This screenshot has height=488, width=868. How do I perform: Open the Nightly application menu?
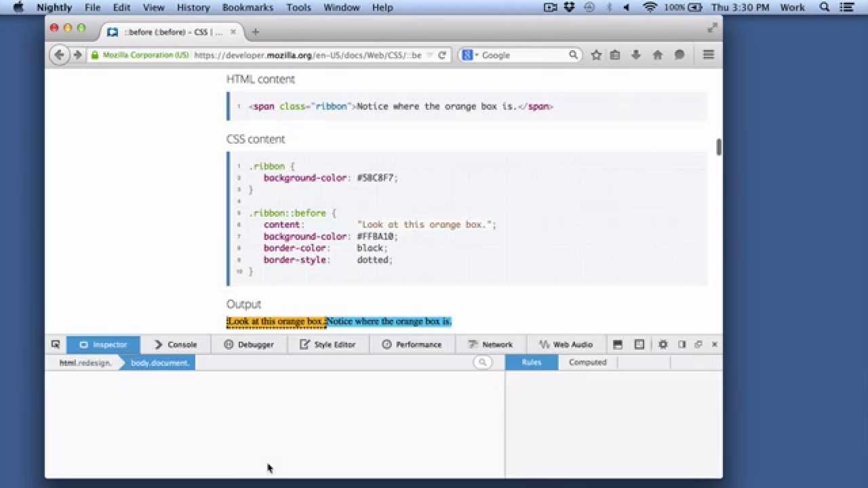(54, 7)
